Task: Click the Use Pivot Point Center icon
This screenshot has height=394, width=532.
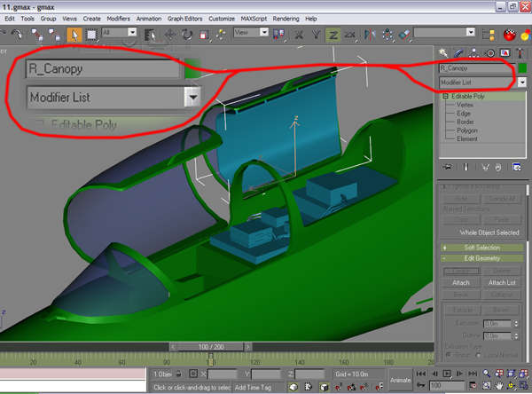Action: pyautogui.click(x=278, y=35)
